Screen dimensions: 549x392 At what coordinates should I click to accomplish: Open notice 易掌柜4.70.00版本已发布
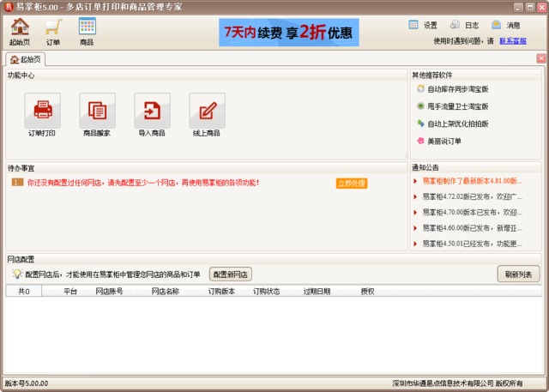pos(471,213)
